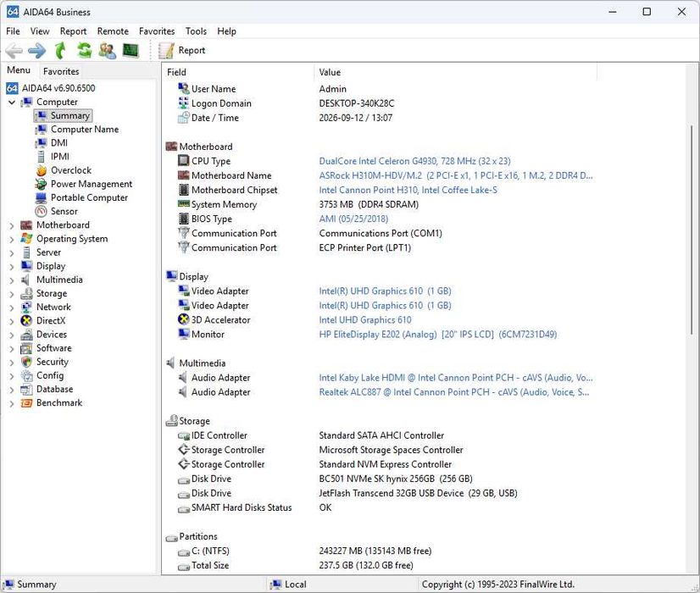700x593 pixels.
Task: Open the DualCore Intel Celeron G4930 link
Action: [414, 161]
